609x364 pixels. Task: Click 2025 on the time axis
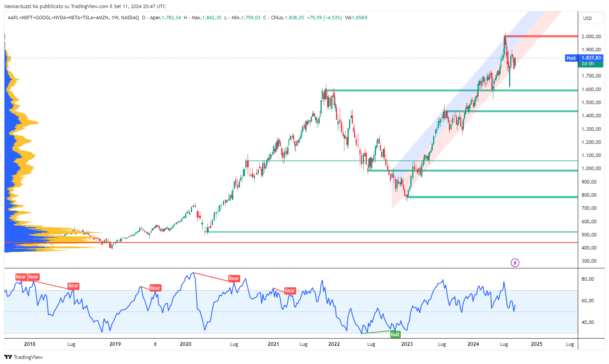(x=536, y=344)
